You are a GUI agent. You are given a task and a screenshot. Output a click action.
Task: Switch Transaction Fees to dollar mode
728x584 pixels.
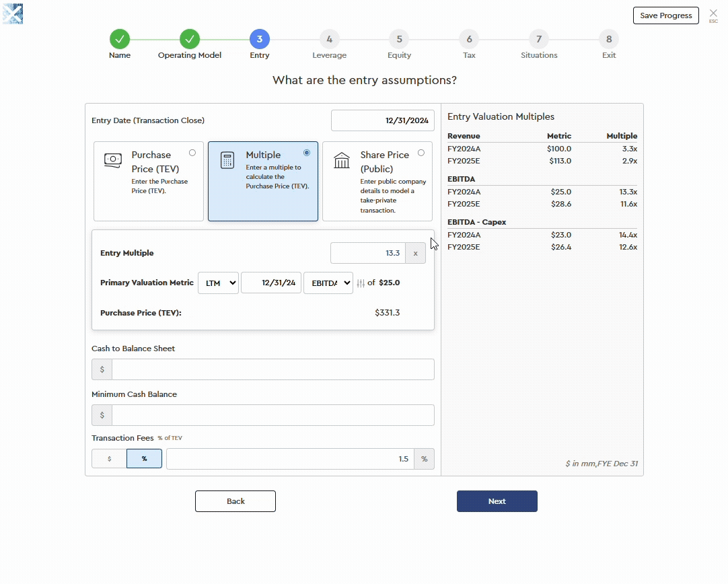(109, 459)
